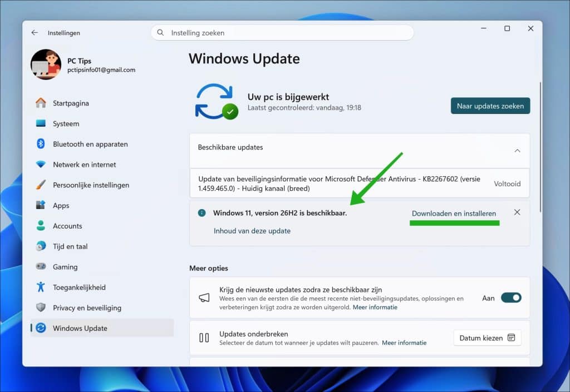Click the Defender Antivirus KB2267602 update row
Screen dimensions: 570x392
pyautogui.click(x=360, y=183)
